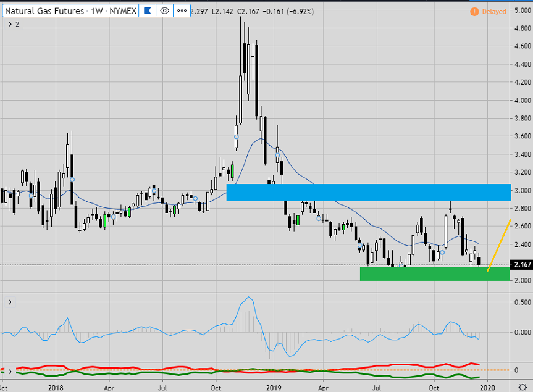Click the 4.000 price axis label
The width and height of the screenshot is (533, 392).
tap(523, 100)
